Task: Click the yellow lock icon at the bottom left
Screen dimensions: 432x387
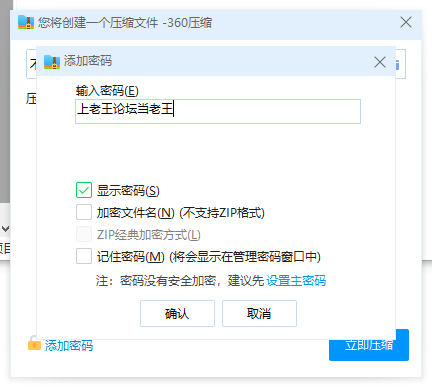Action: (34, 343)
